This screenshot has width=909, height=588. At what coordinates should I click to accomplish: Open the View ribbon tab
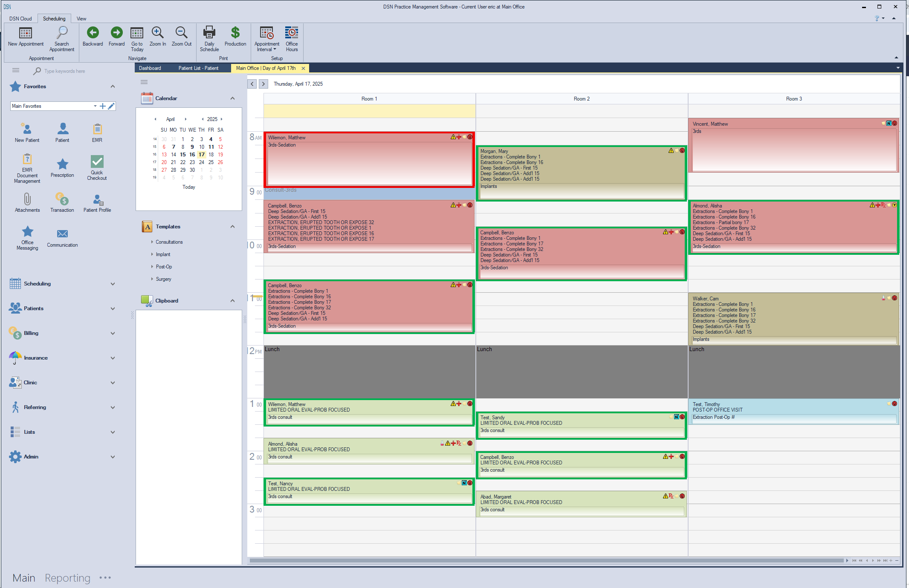click(x=81, y=19)
